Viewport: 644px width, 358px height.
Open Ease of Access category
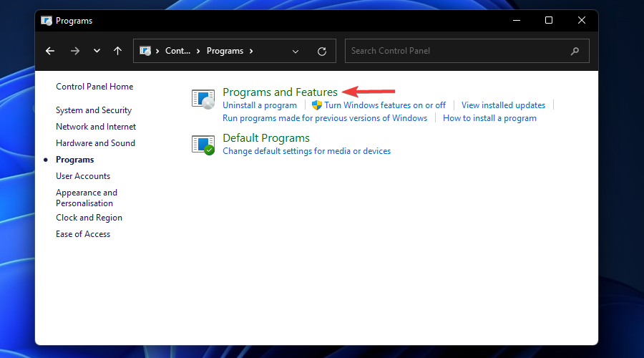coord(83,234)
